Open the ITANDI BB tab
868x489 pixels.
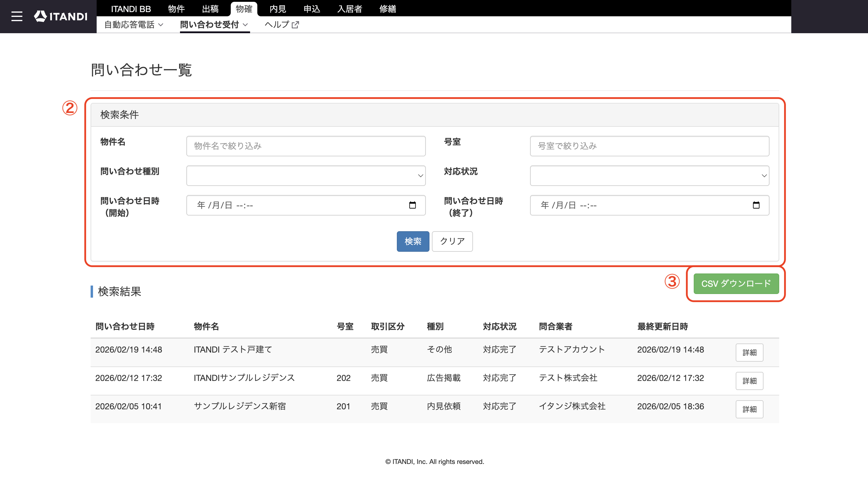pos(131,9)
